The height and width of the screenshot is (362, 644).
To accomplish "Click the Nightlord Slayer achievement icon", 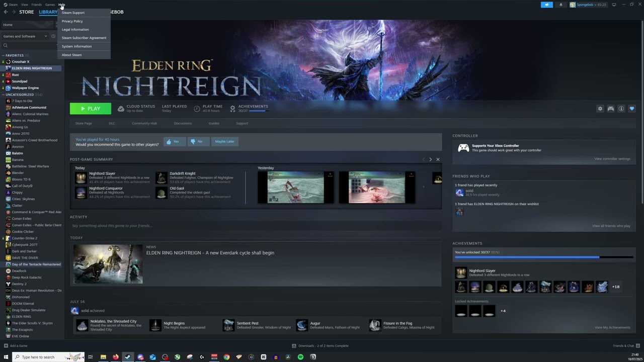I will click(461, 273).
